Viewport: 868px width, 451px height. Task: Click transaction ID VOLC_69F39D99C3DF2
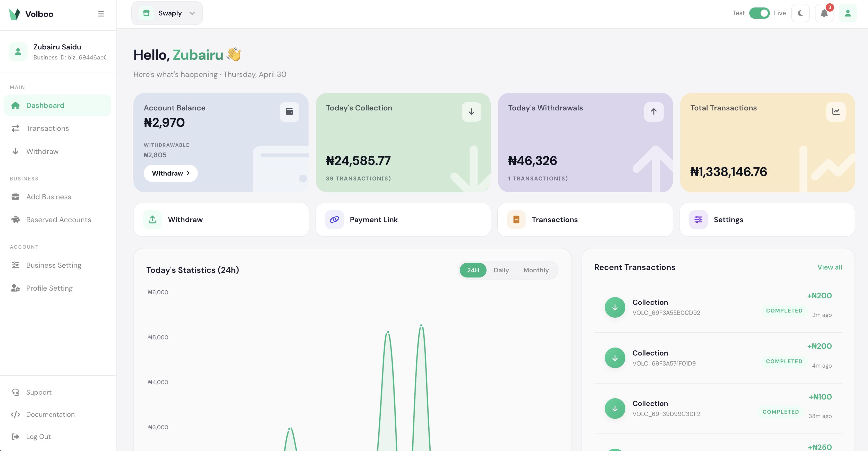point(666,414)
